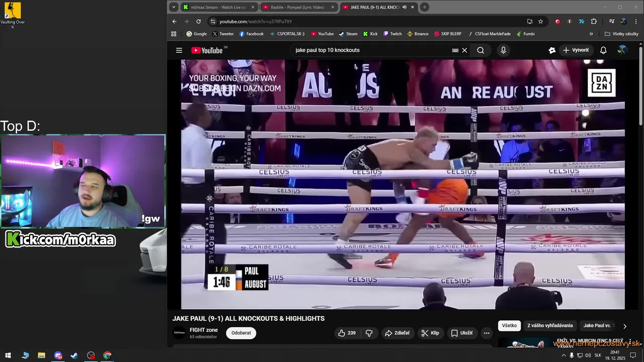644x362 pixels.
Task: Like the video with 239 likes
Action: [x=347, y=333]
